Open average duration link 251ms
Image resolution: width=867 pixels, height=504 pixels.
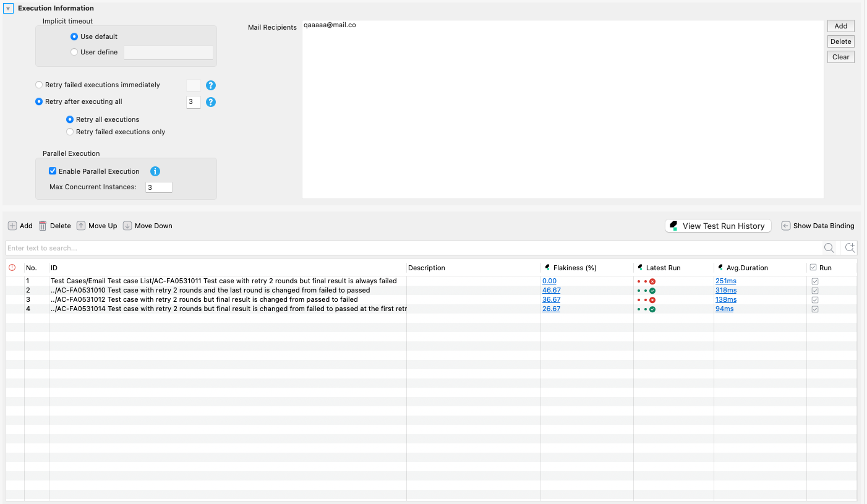[726, 281]
